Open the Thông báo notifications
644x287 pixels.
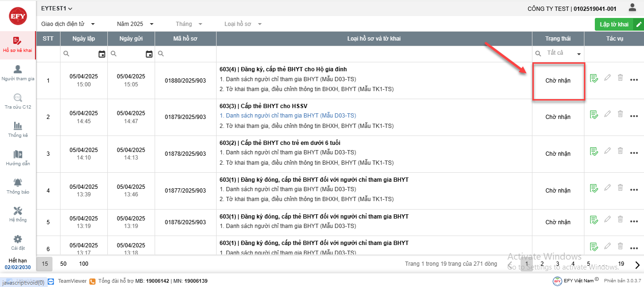(x=18, y=186)
